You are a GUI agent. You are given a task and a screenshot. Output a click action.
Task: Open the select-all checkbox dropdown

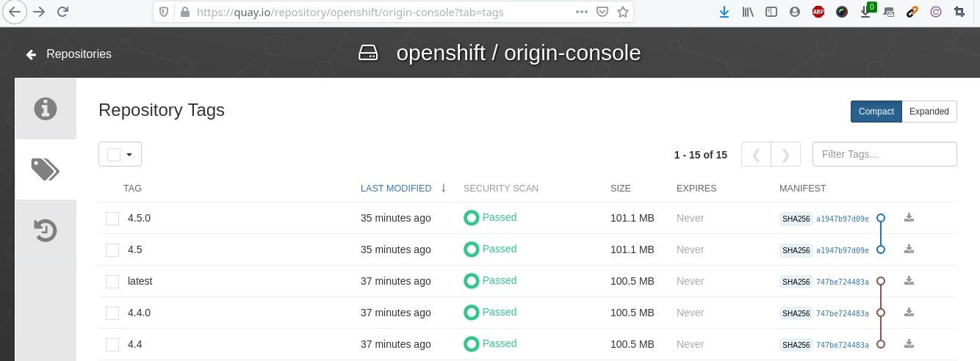(120, 154)
